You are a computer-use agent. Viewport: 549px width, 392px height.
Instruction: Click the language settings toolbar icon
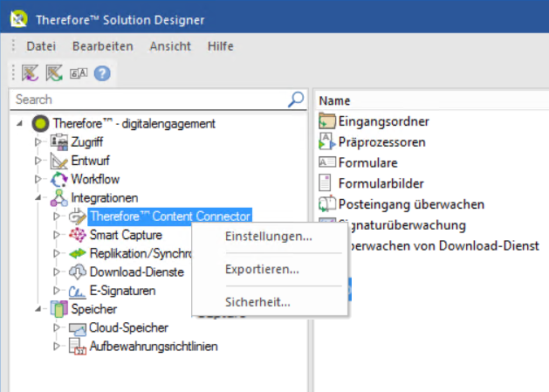[79, 73]
